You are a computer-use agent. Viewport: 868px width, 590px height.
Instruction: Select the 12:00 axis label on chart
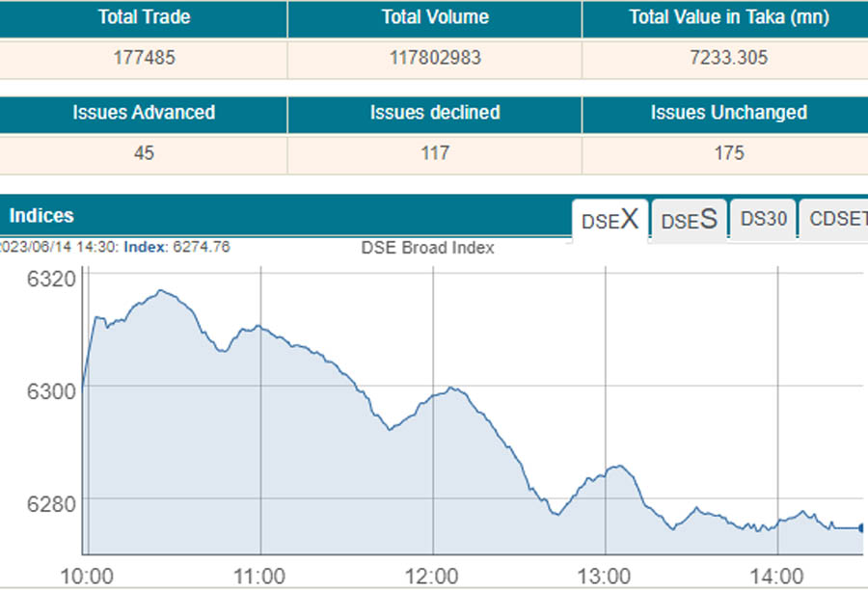coord(433,575)
